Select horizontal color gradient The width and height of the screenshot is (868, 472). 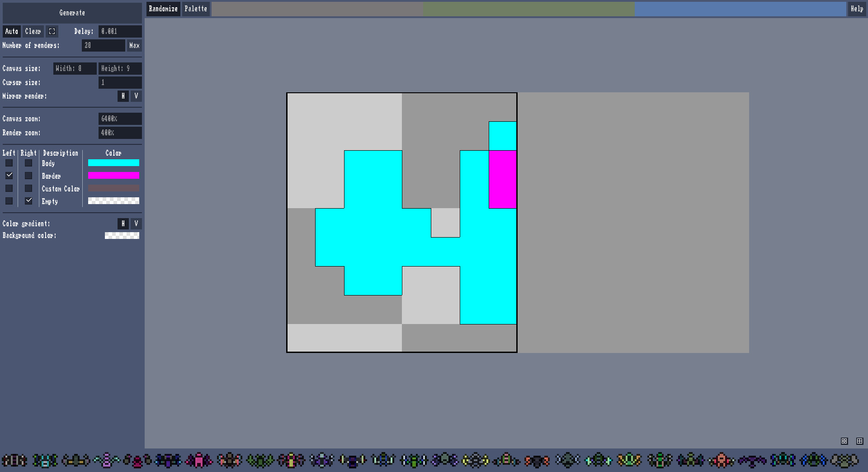click(123, 224)
